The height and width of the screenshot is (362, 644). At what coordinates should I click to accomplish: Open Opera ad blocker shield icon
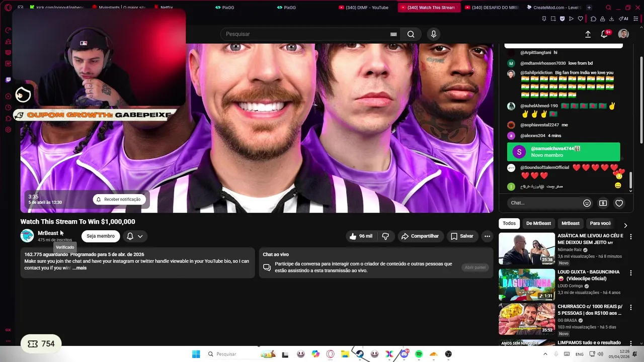pos(562,19)
